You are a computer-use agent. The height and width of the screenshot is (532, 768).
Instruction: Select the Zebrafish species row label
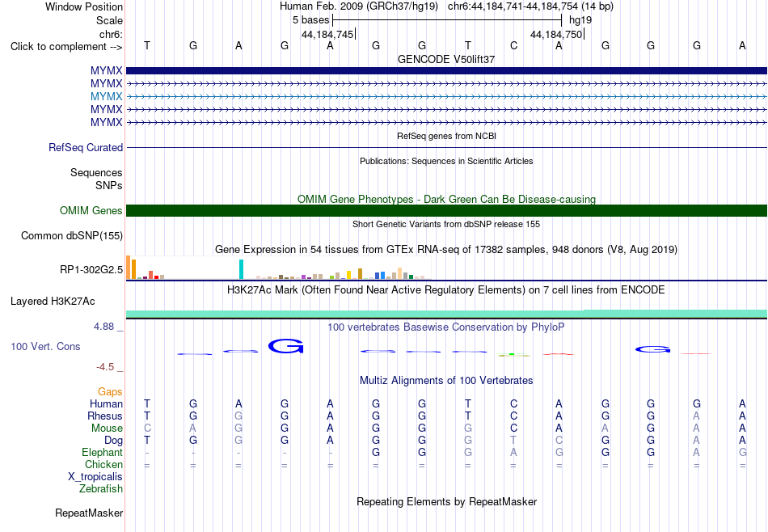tap(101, 488)
